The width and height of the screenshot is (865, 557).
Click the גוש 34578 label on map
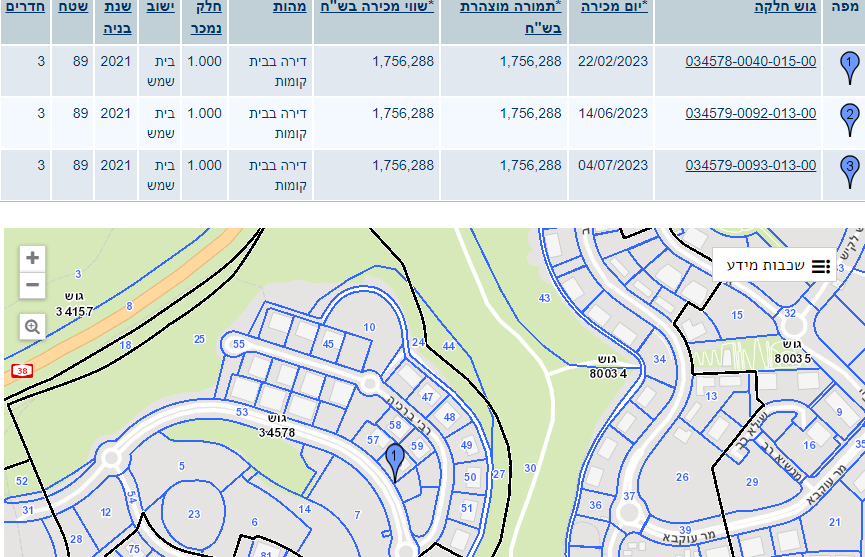pyautogui.click(x=277, y=426)
